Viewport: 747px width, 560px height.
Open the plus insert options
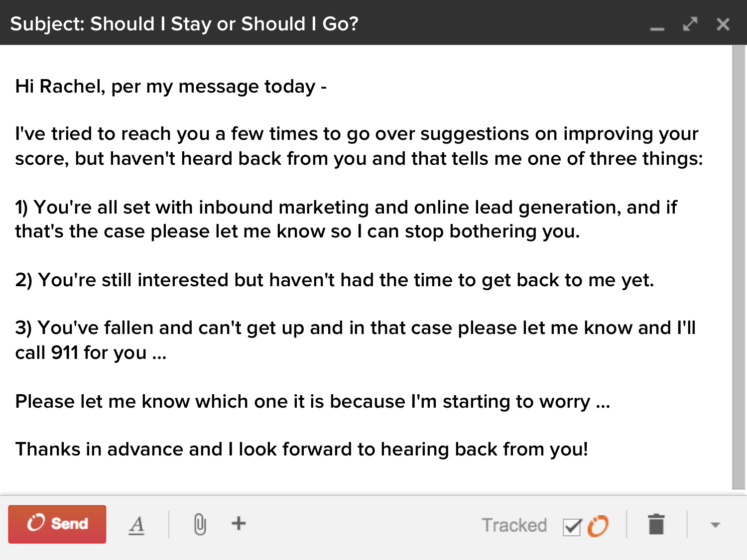tap(239, 523)
